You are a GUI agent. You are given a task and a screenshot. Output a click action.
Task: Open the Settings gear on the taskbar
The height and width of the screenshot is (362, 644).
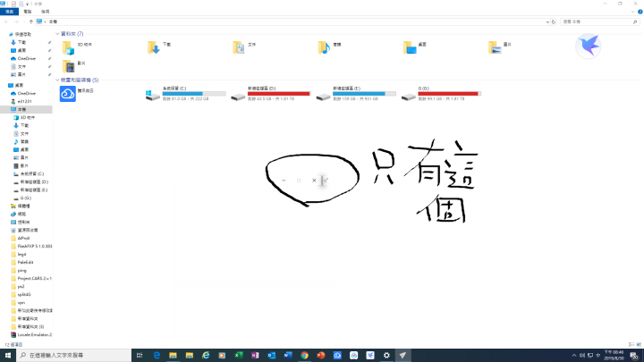pos(386,356)
